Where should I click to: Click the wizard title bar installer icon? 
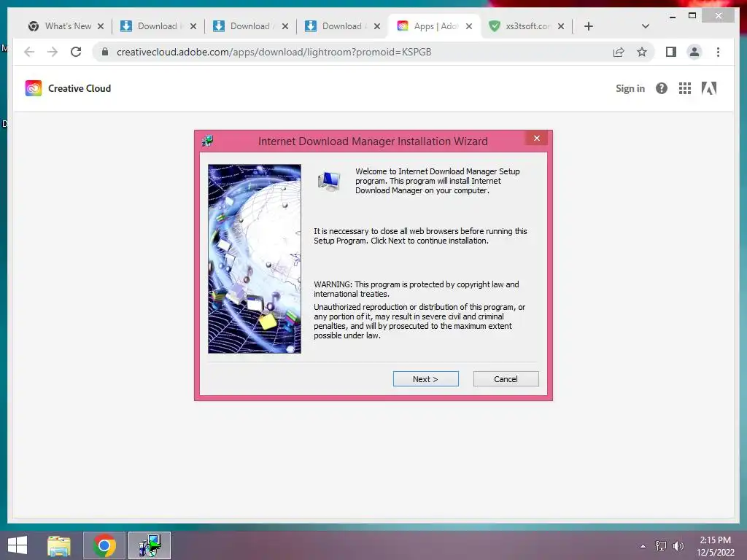207,141
